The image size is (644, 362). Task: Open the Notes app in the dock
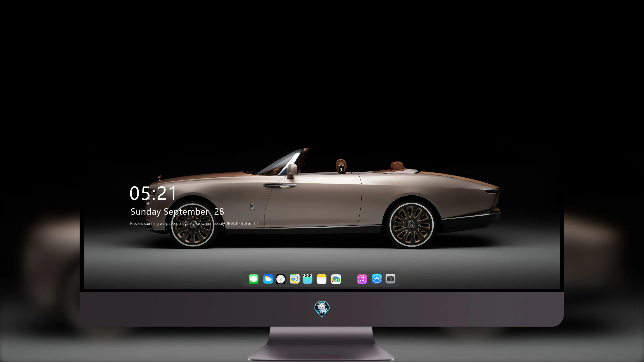click(x=321, y=279)
